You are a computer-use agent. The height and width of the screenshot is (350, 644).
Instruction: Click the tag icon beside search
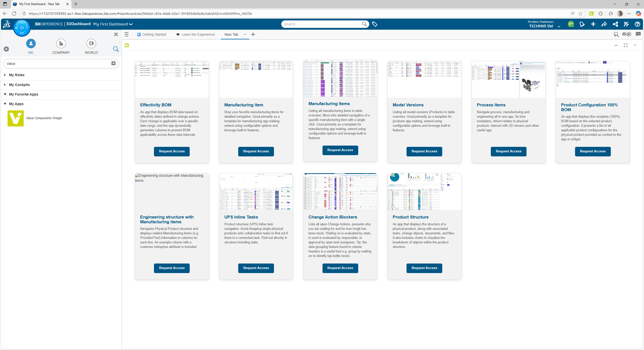click(375, 24)
